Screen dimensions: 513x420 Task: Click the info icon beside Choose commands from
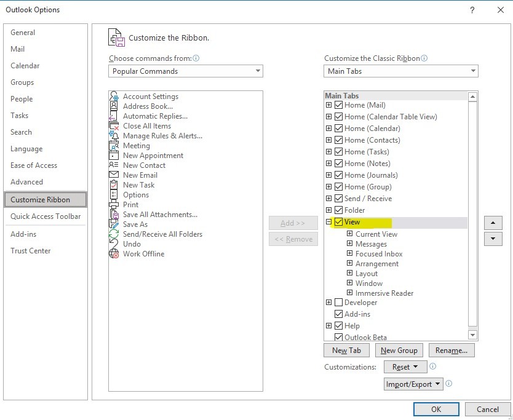click(x=196, y=58)
